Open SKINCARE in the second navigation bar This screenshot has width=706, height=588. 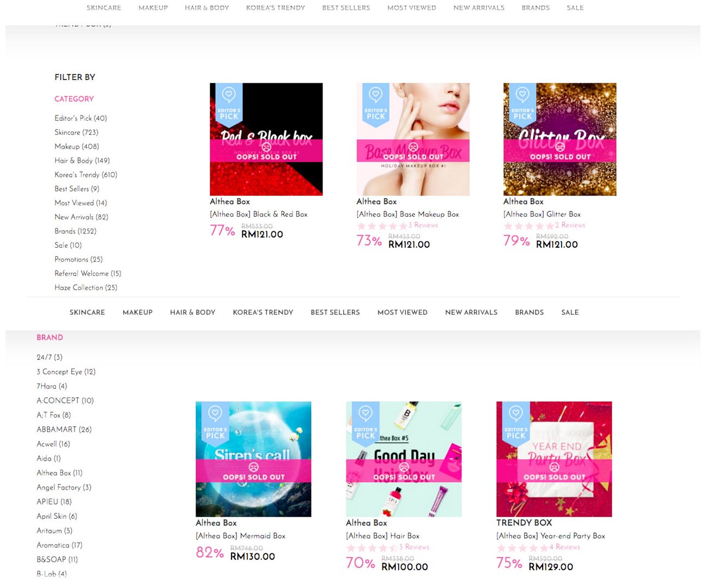(x=87, y=312)
